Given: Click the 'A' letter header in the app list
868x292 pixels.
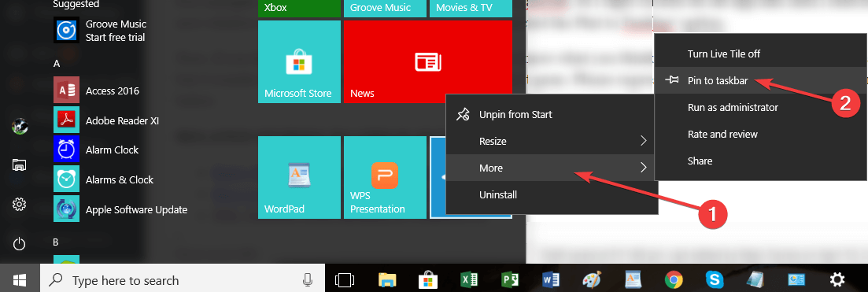Looking at the screenshot, I should point(57,64).
